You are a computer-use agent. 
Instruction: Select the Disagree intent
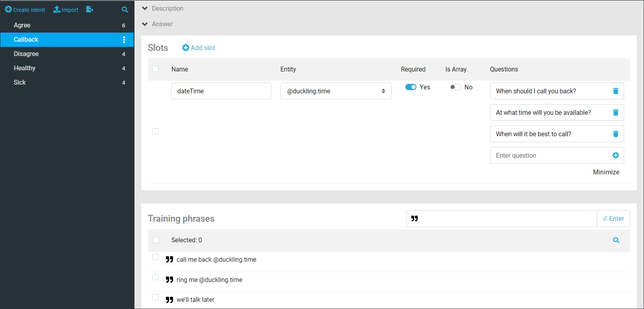click(26, 54)
